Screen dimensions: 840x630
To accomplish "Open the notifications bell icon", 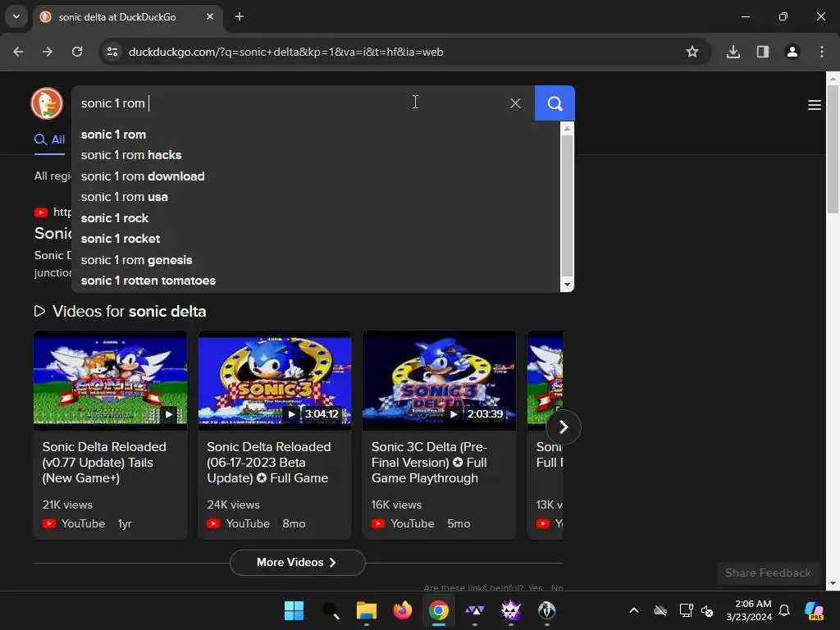I will coord(784,610).
